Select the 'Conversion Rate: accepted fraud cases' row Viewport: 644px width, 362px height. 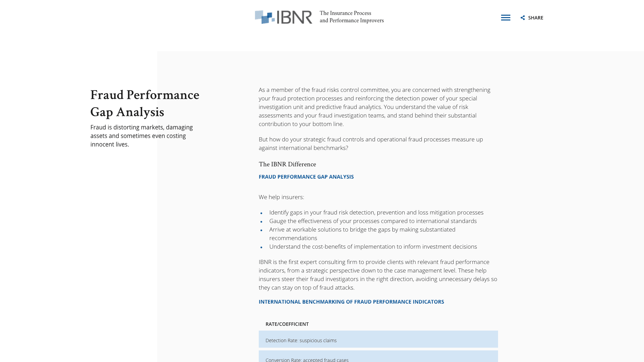click(378, 357)
